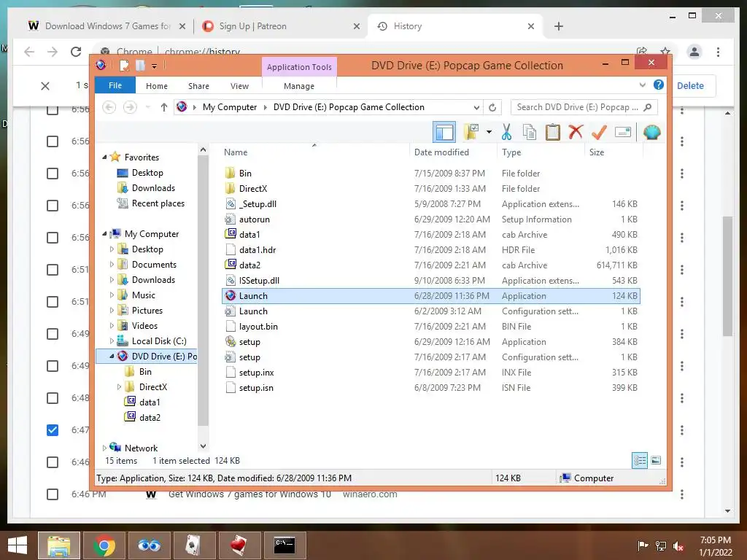
Task: Open Explorer Help question mark icon
Action: click(659, 85)
